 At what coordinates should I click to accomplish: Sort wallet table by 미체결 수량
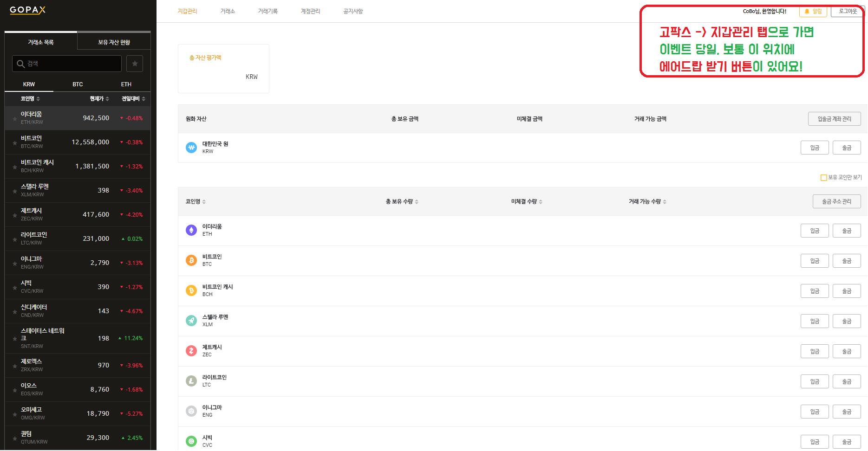(527, 201)
